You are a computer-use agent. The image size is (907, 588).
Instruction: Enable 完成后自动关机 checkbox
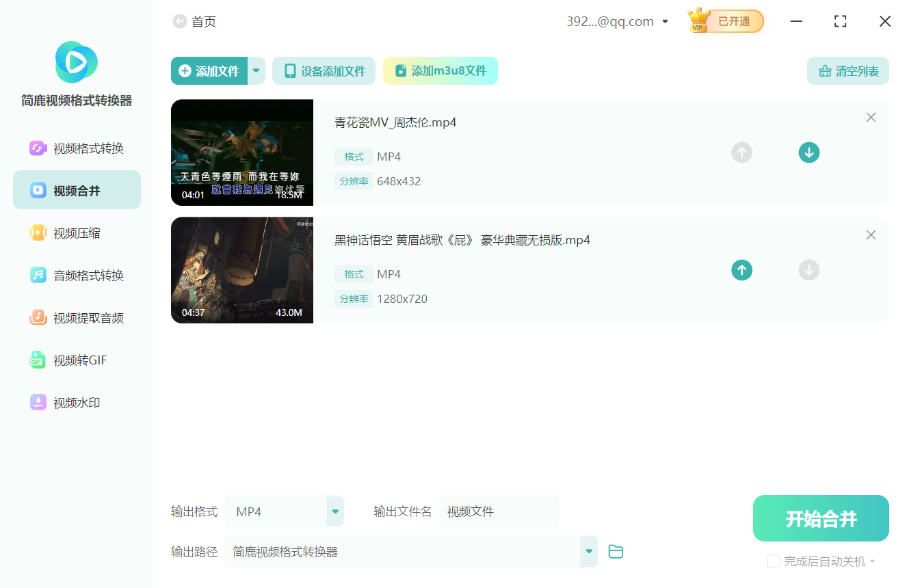pyautogui.click(x=774, y=561)
